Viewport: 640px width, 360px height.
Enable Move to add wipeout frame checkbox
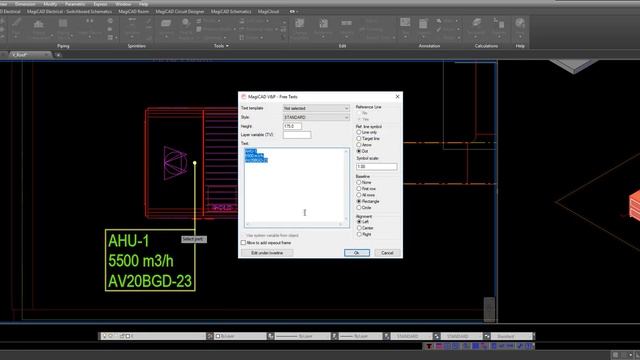tap(243, 243)
